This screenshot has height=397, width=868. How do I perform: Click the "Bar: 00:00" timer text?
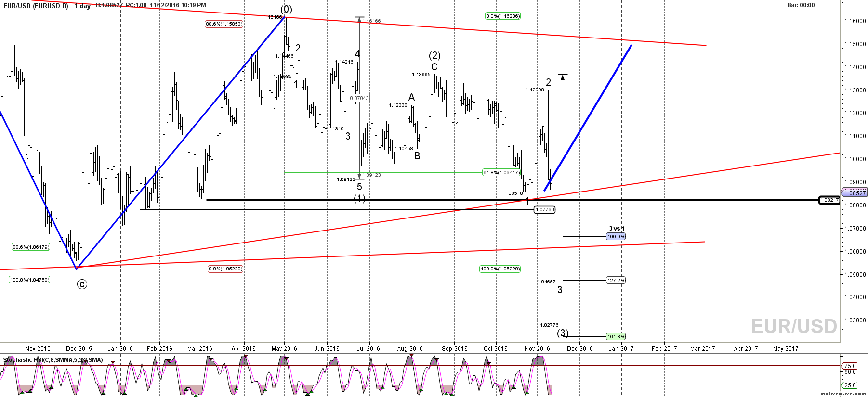(801, 5)
